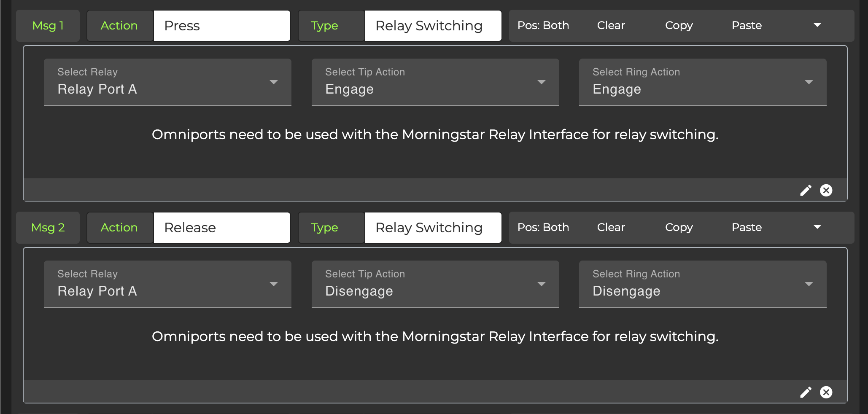This screenshot has width=868, height=414.
Task: Click the remove X icon for Msg 2
Action: (x=826, y=392)
